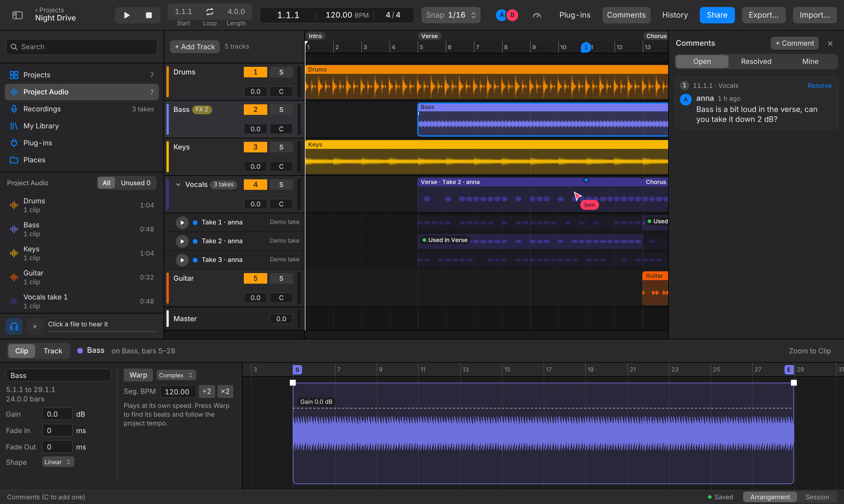Resolve anna's comment
The image size is (844, 504).
819,86
